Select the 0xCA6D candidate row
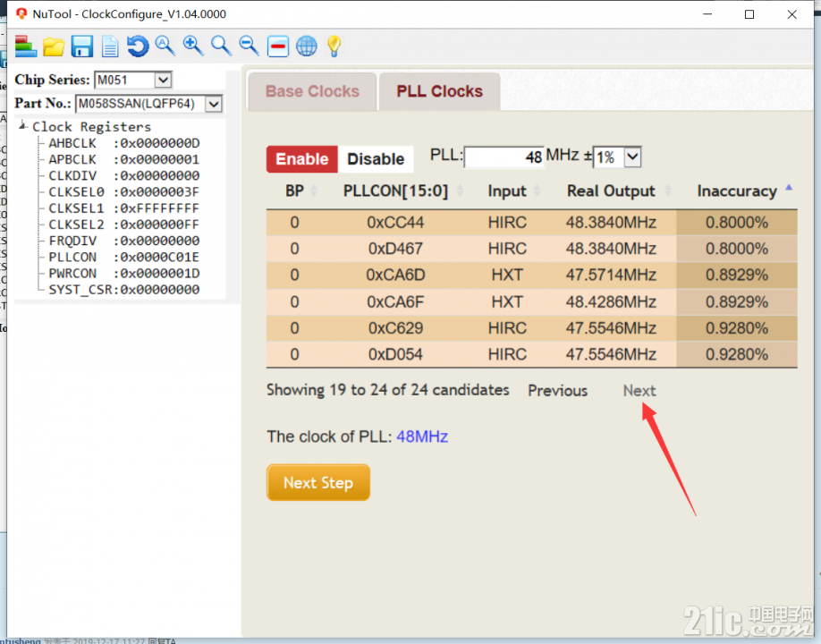 (531, 275)
